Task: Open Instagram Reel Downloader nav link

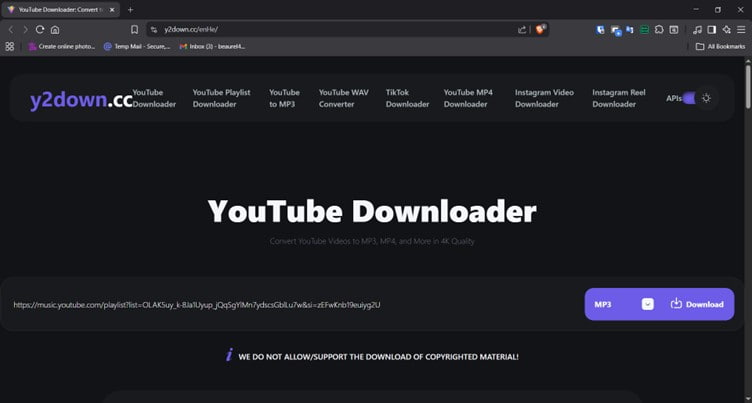Action: 619,98
